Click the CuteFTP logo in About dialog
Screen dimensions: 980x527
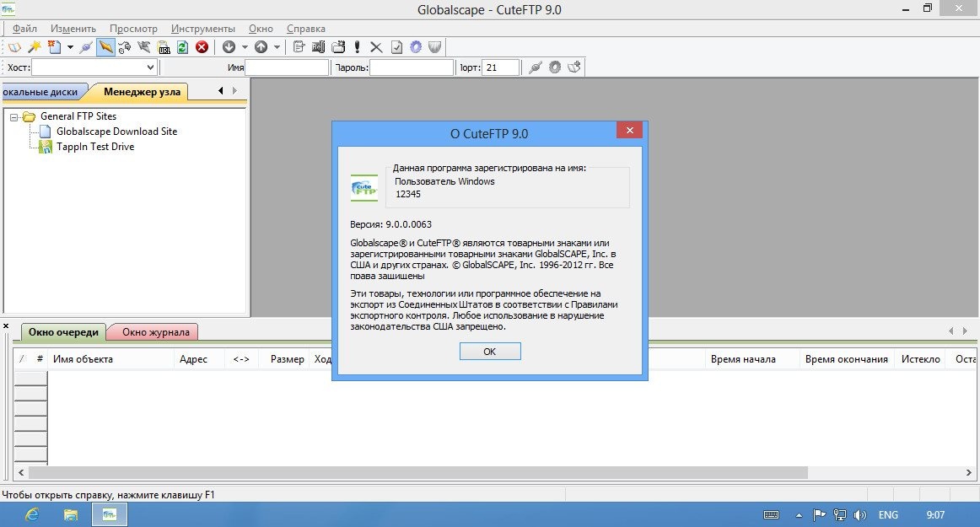pos(364,187)
